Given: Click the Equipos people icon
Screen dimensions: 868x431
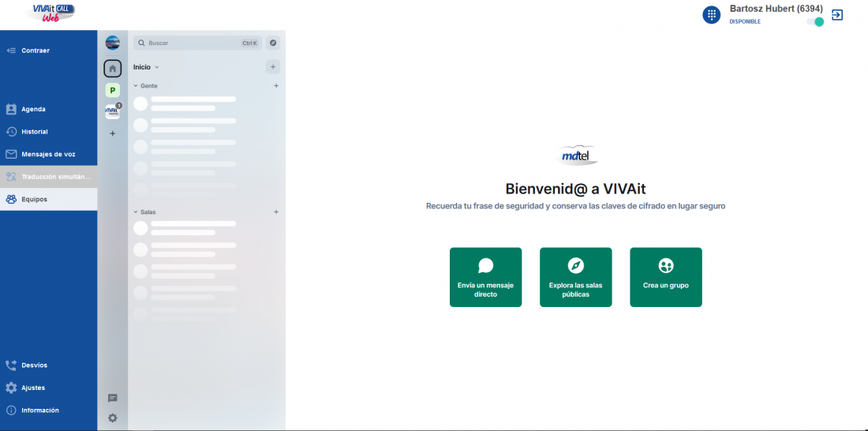Looking at the screenshot, I should (11, 200).
